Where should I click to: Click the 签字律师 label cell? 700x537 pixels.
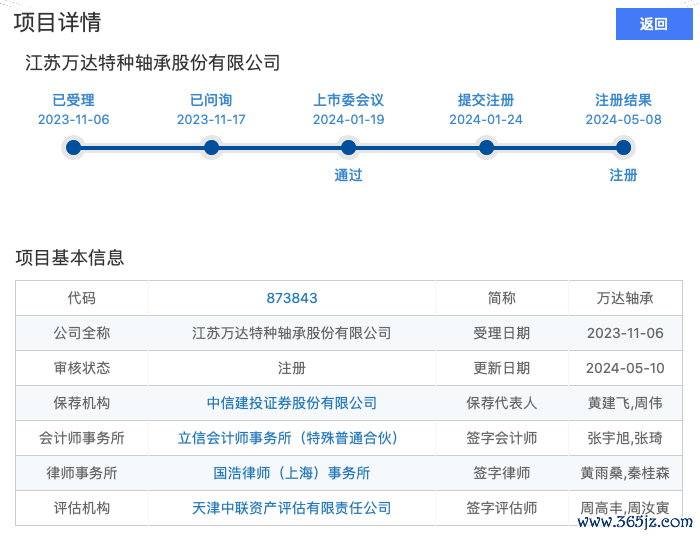[x=502, y=473]
